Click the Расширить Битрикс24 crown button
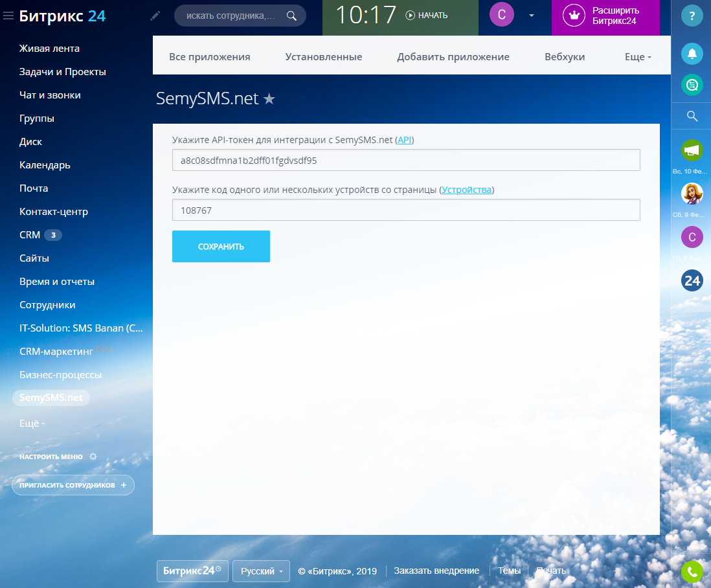Viewport: 711px width, 588px height. coord(605,16)
